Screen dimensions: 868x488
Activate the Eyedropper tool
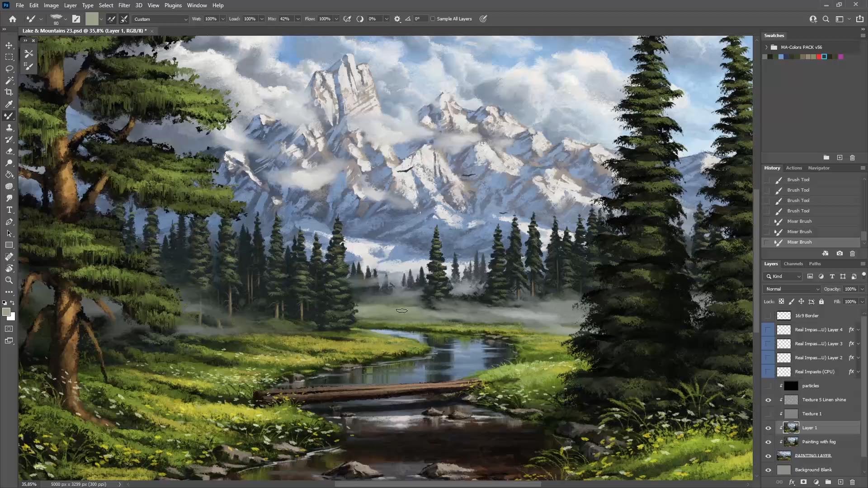tap(9, 104)
